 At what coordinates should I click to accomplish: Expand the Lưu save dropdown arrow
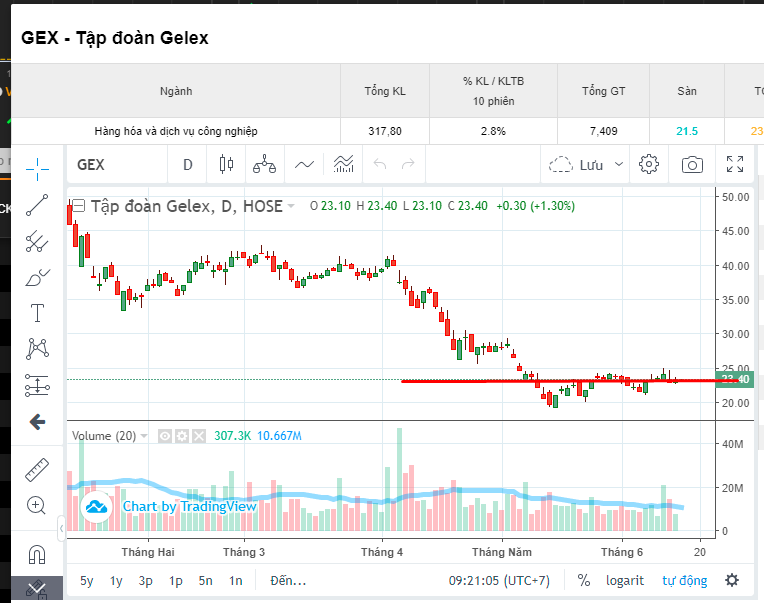click(619, 164)
